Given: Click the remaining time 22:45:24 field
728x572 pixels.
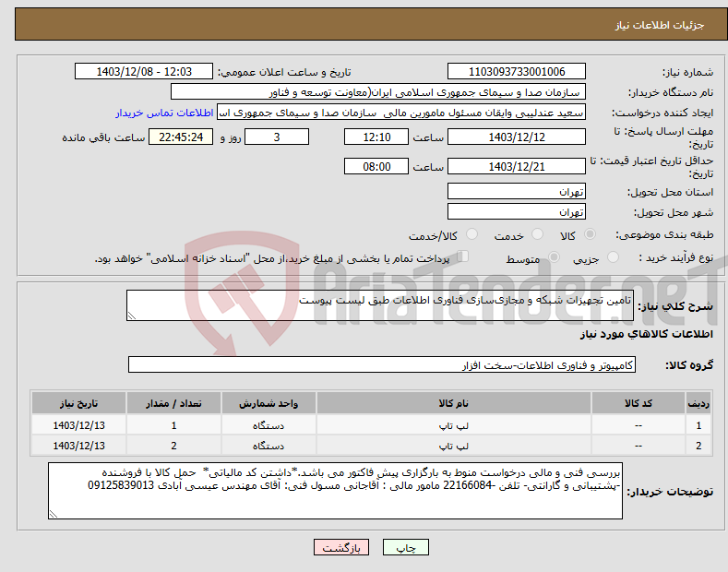Looking at the screenshot, I should [x=181, y=137].
